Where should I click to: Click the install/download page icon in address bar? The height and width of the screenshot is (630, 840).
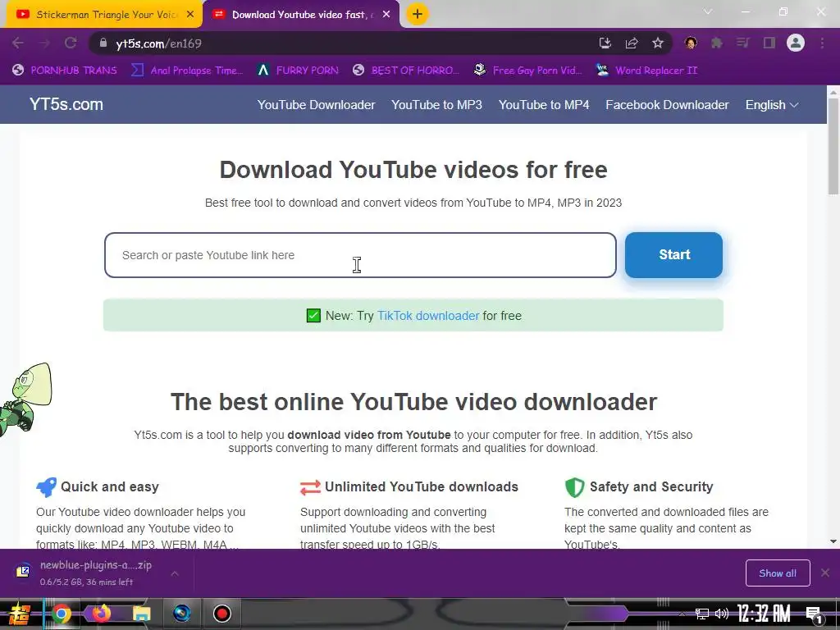(x=605, y=43)
